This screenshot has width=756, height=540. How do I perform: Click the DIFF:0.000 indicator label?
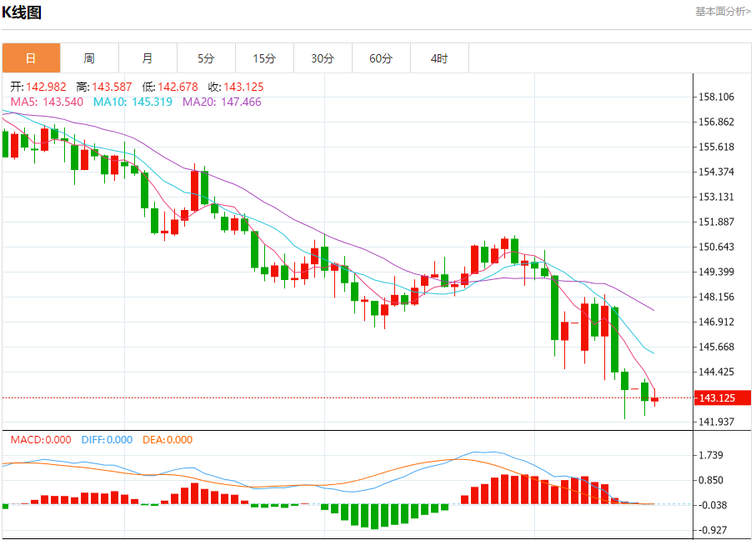(x=107, y=440)
